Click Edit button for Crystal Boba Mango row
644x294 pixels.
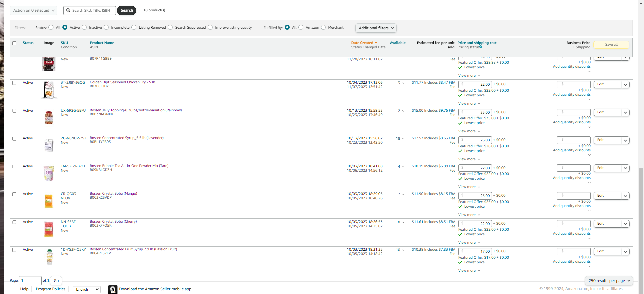click(x=607, y=196)
